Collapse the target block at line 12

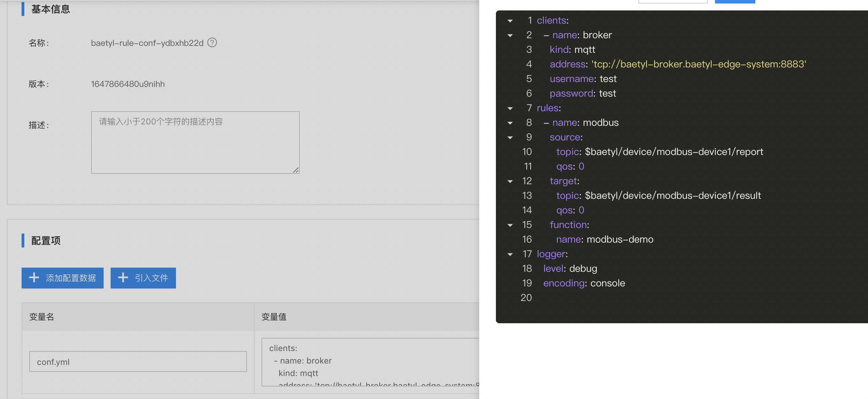click(x=510, y=181)
